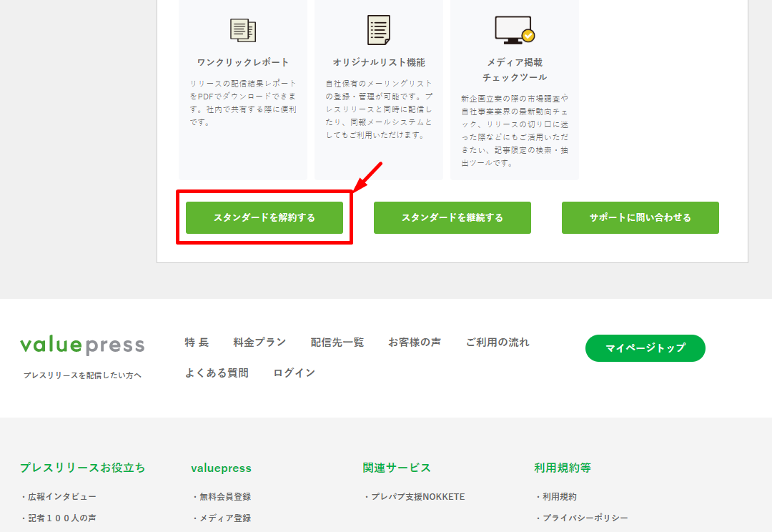
Task: Click the valuepress footer column heading
Action: click(221, 468)
